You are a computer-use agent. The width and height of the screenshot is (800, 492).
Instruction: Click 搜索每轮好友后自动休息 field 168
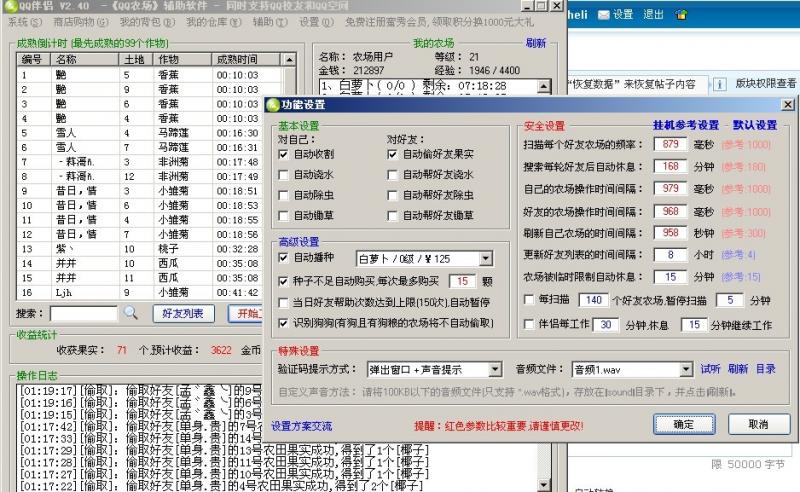[670, 166]
